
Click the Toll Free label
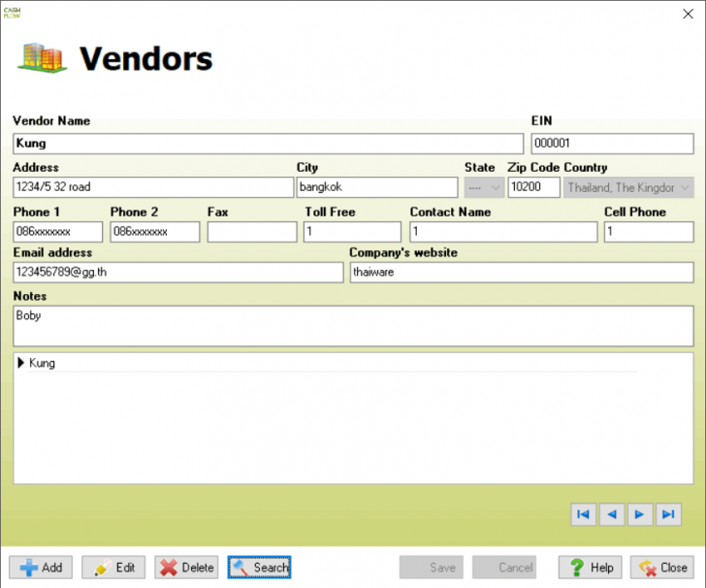point(330,212)
